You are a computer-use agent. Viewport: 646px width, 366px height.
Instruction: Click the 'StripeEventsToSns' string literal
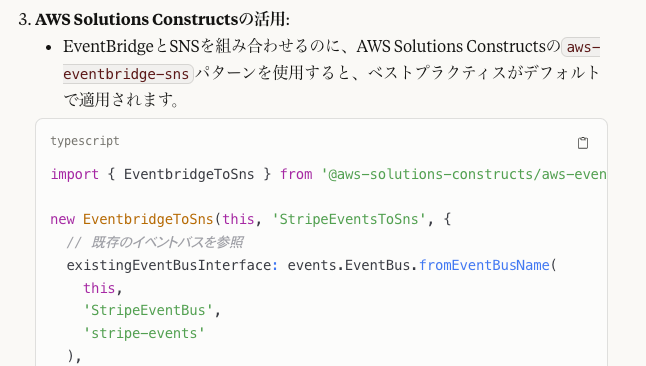[x=349, y=219]
